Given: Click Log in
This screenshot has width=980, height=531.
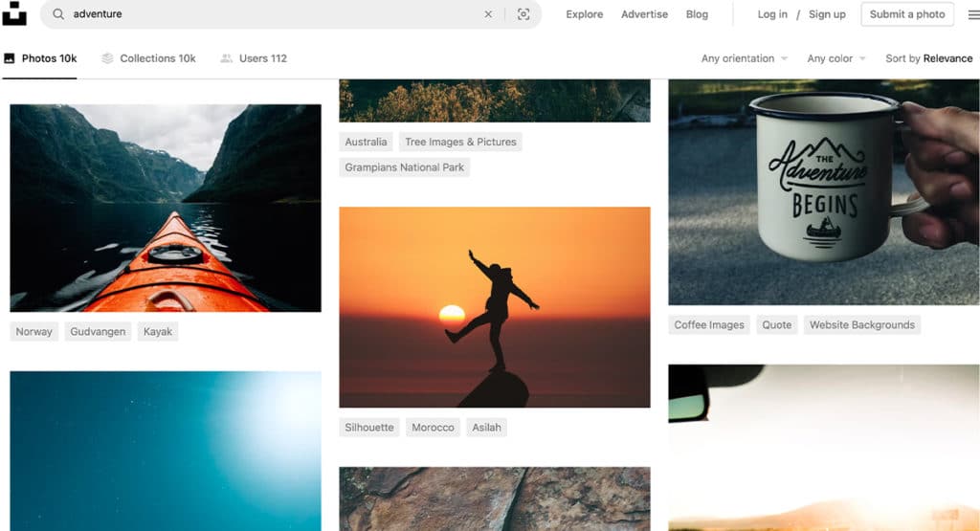Looking at the screenshot, I should [x=772, y=13].
